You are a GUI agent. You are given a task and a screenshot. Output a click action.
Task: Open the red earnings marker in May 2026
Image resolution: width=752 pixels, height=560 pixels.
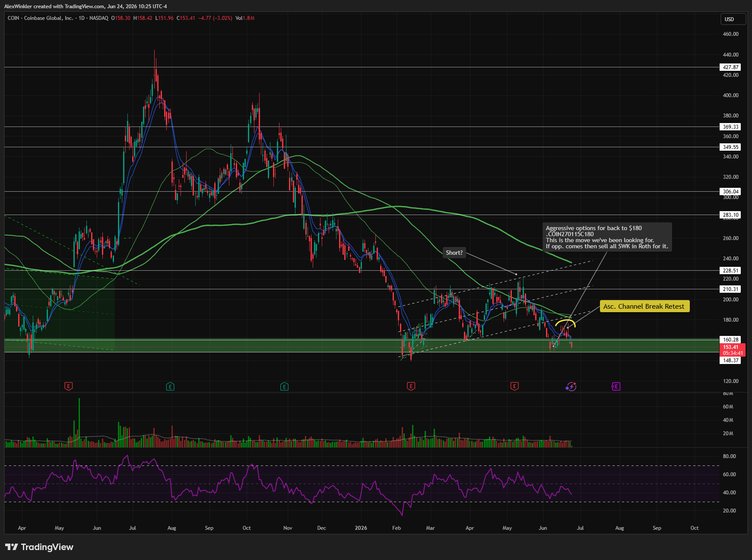[514, 386]
